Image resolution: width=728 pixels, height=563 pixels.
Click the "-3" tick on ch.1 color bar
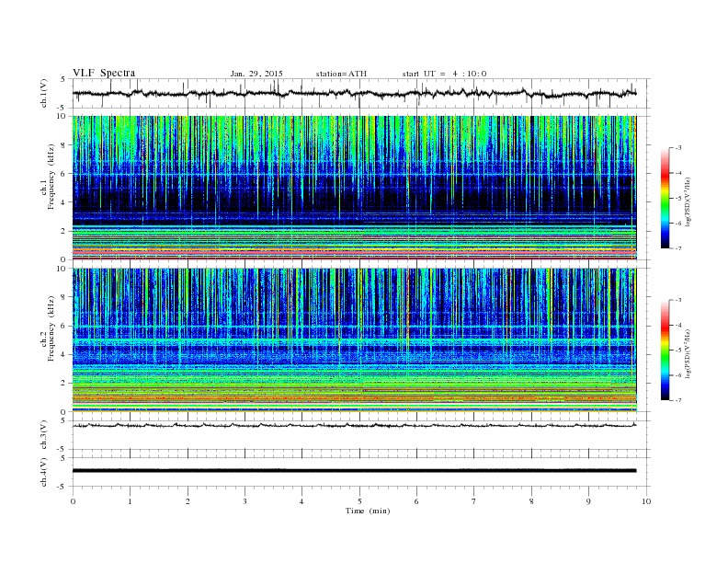pos(678,148)
